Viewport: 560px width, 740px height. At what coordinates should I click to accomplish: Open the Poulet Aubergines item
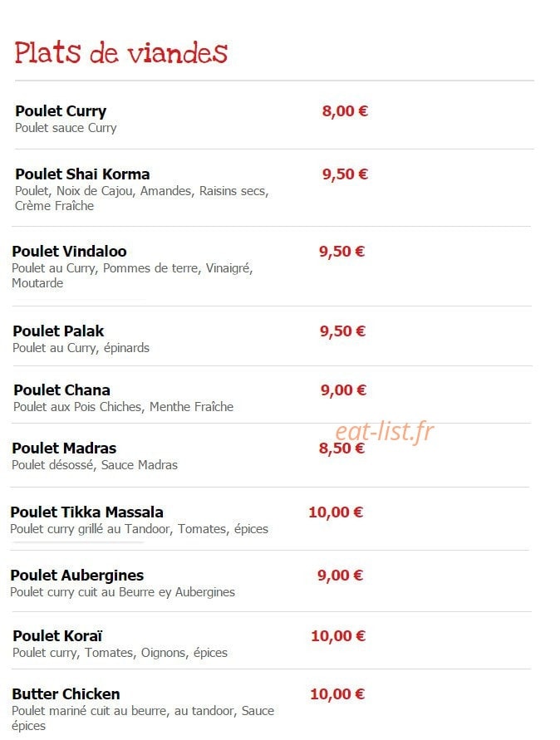coord(77,576)
